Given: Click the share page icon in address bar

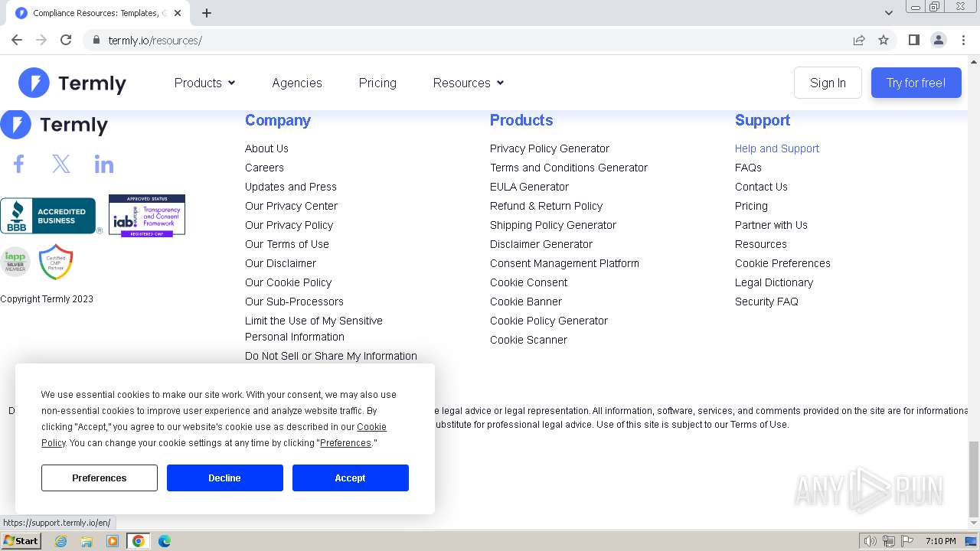Looking at the screenshot, I should 859,40.
